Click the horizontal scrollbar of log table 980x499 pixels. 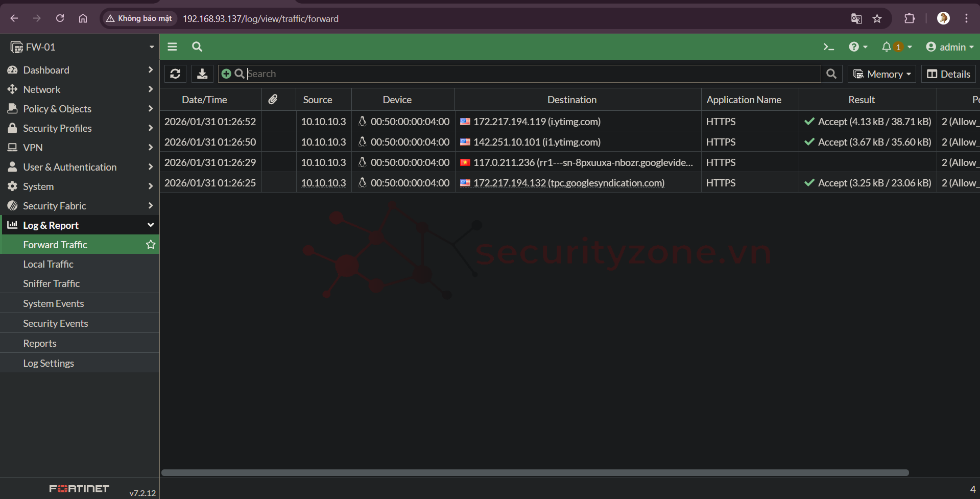(535, 473)
